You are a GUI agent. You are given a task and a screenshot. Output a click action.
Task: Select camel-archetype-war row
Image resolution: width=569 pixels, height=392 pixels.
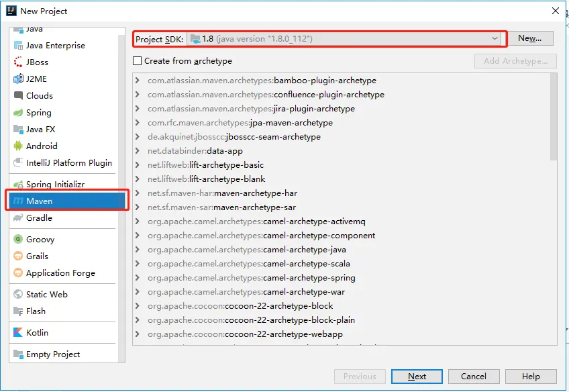(342, 292)
